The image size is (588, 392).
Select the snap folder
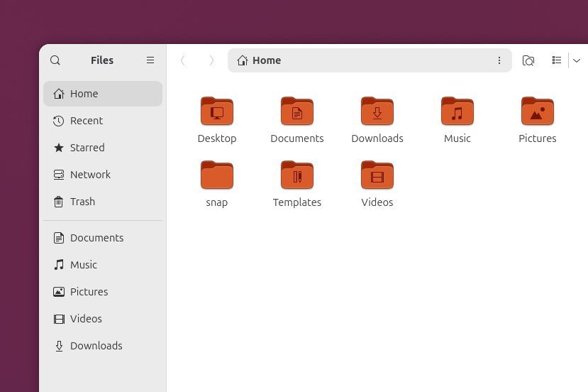[217, 176]
